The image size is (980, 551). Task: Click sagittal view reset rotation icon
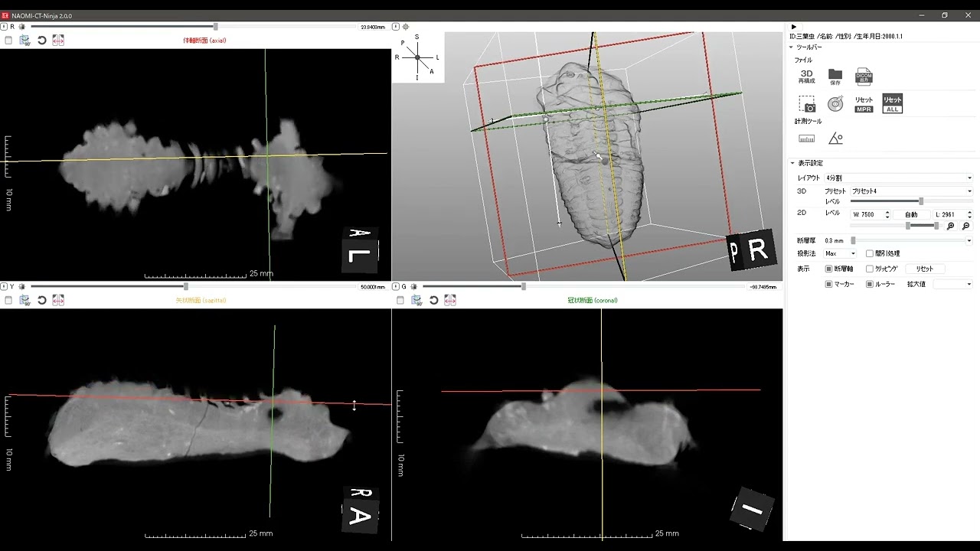(x=42, y=300)
